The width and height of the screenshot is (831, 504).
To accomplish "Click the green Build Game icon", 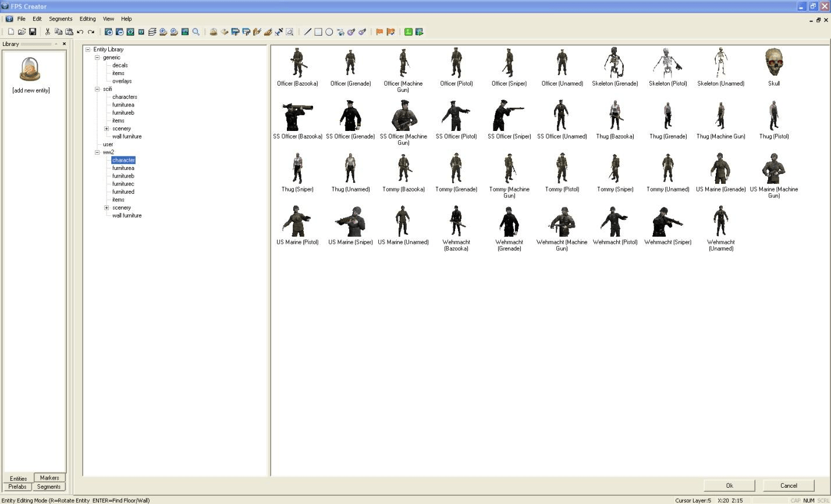I will (409, 32).
